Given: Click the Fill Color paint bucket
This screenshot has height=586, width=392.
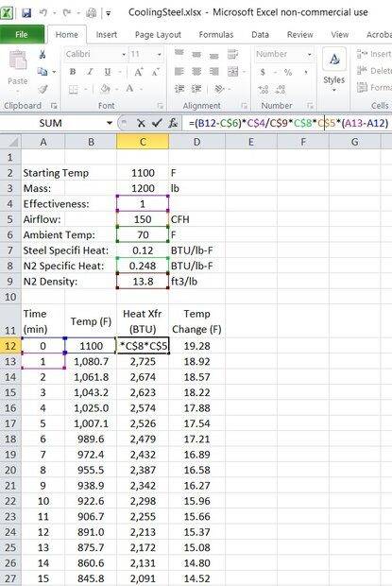Looking at the screenshot, I should click(x=105, y=89).
